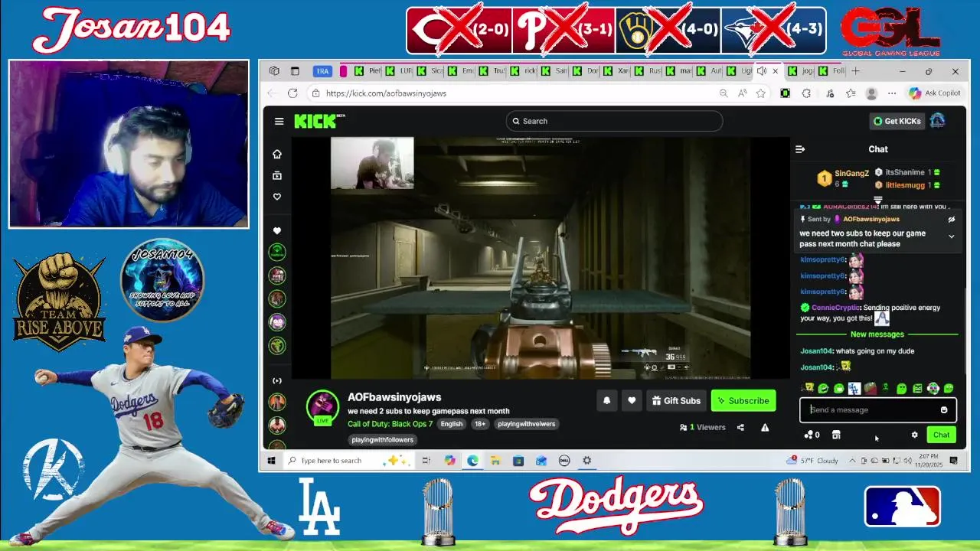Hide the pinned message eye icon
This screenshot has width=980, height=551.
coord(952,219)
